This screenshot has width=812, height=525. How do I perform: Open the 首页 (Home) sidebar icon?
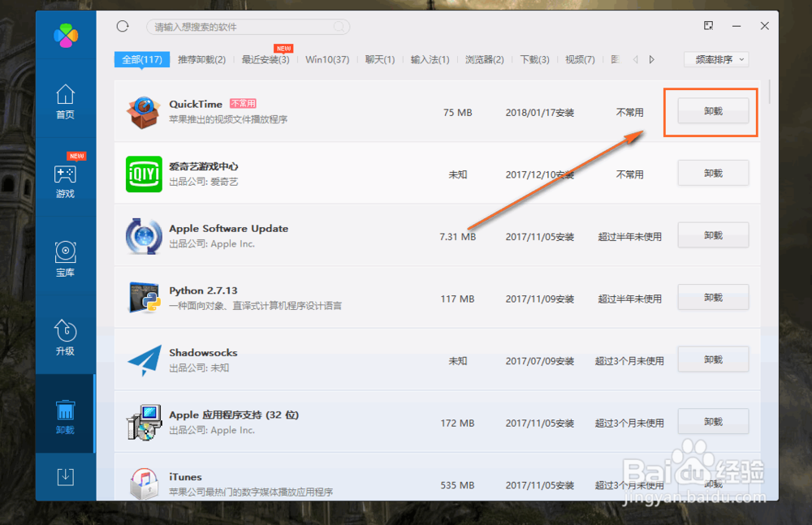tap(66, 100)
